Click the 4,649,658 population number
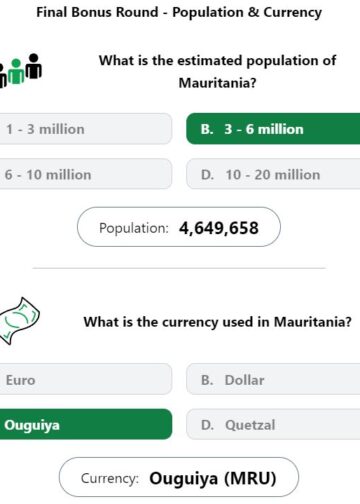The width and height of the screenshot is (360, 504). (219, 228)
